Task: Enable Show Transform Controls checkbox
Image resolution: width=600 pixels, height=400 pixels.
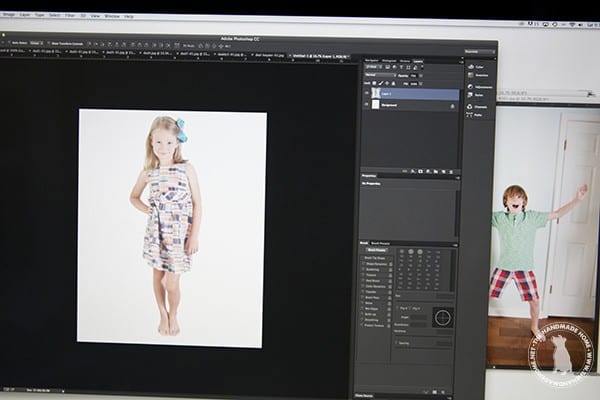Action: [x=49, y=43]
